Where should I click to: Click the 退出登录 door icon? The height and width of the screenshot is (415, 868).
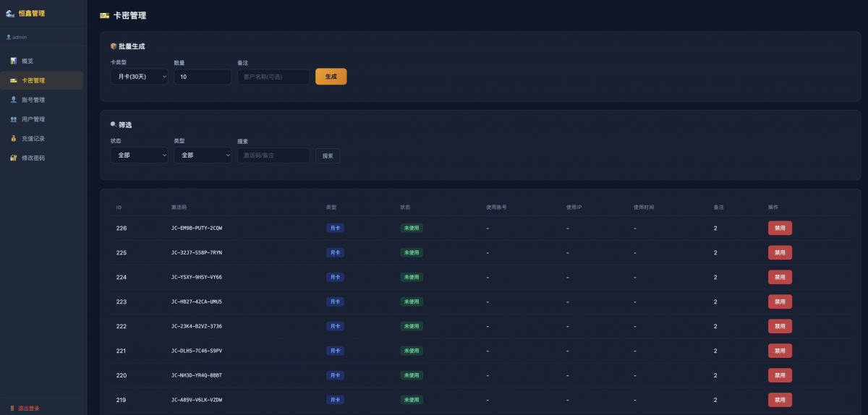coord(12,408)
